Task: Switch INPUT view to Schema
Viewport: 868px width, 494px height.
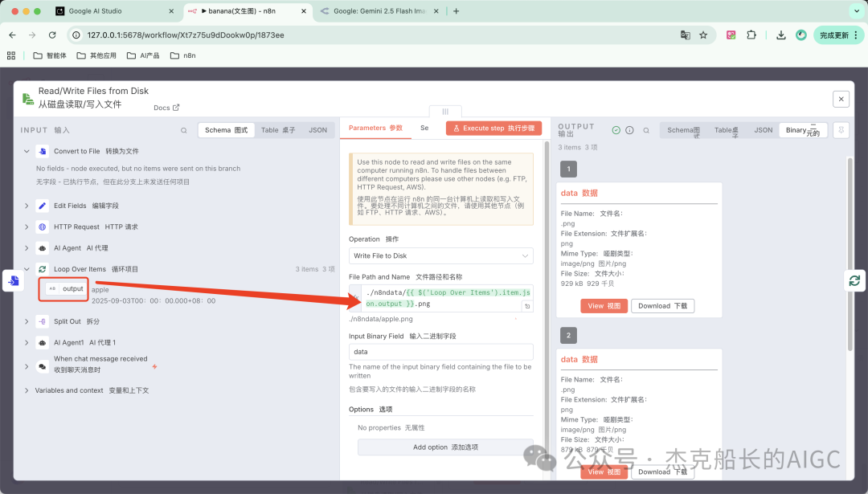Action: pos(226,130)
